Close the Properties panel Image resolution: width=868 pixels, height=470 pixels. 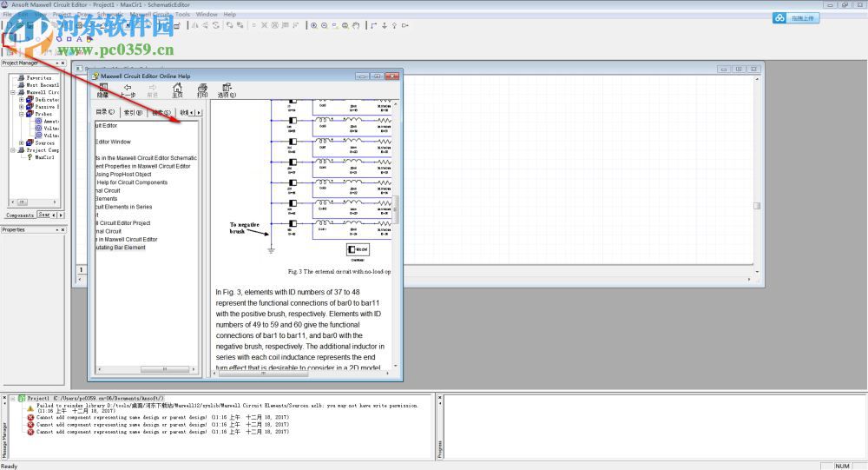point(63,229)
